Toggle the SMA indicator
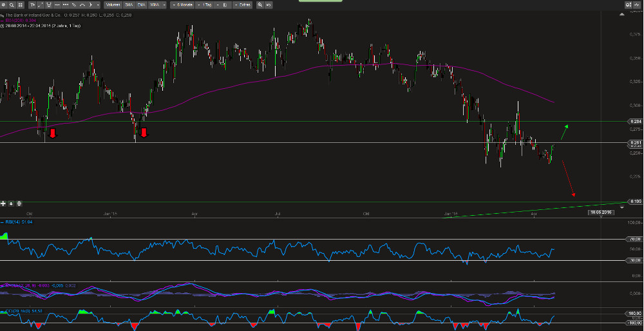 pyautogui.click(x=129, y=5)
